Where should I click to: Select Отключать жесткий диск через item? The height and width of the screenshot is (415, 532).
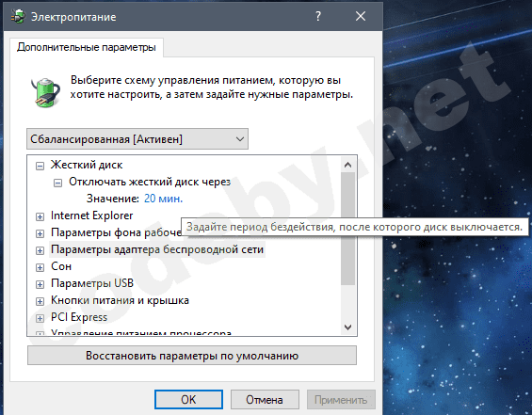click(150, 182)
